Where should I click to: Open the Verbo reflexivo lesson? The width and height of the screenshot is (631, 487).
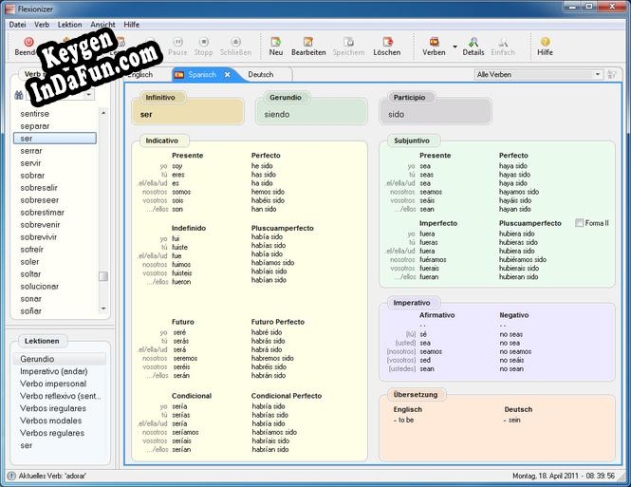point(60,396)
